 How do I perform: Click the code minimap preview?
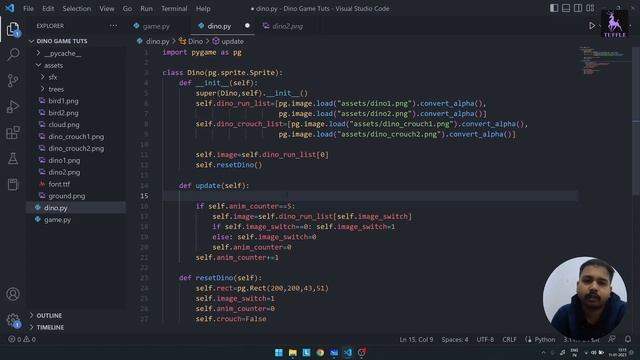(x=605, y=61)
